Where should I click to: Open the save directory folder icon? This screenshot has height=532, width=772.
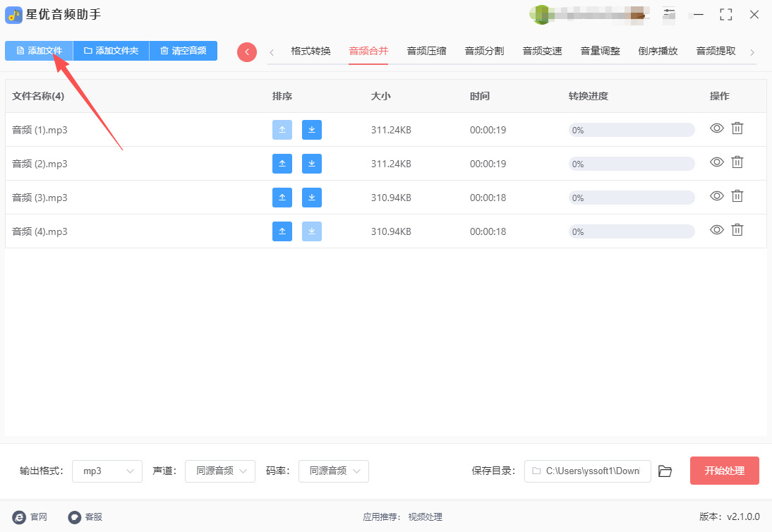point(665,471)
